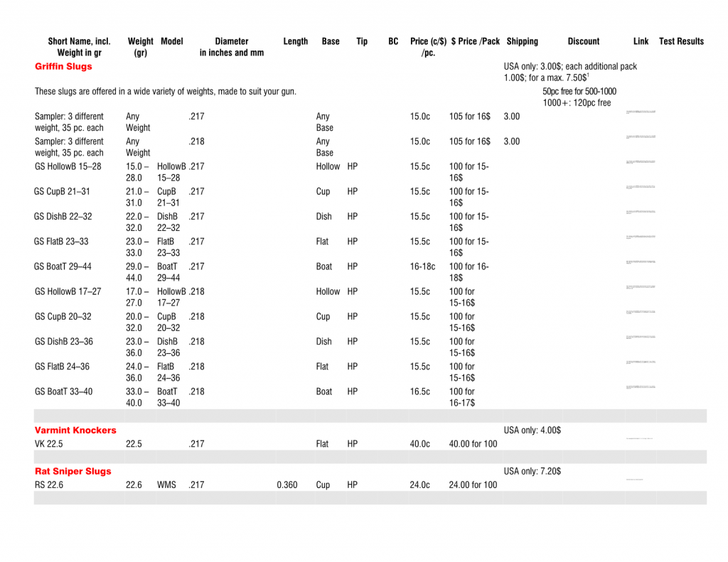Open the link in the GS CupB 20–32 row
Screen dimensions: 728x562
[x=641, y=313]
